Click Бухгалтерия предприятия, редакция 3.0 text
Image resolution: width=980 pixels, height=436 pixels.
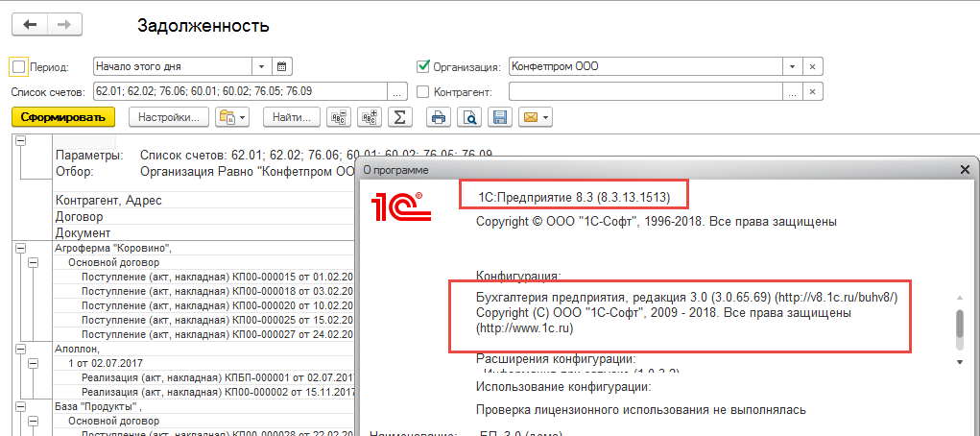point(686,297)
